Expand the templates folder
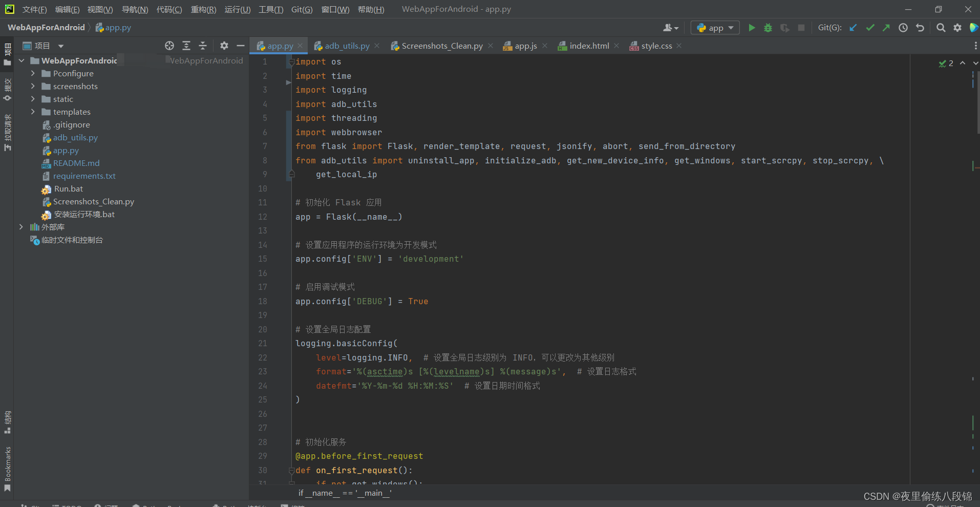 32,112
